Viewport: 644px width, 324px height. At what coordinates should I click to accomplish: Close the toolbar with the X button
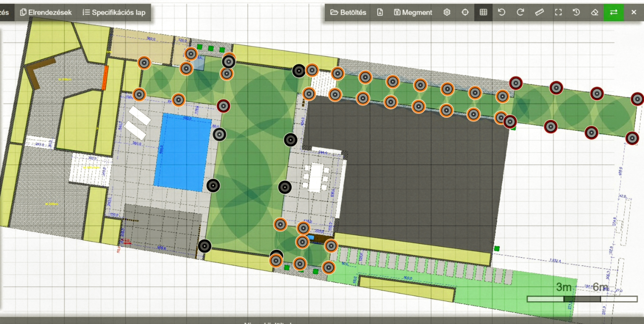(x=634, y=12)
